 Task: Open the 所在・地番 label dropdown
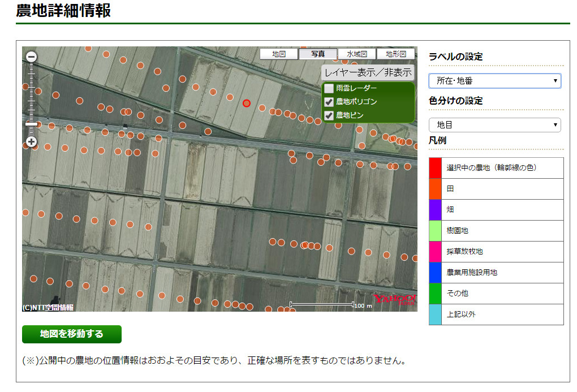click(x=494, y=81)
